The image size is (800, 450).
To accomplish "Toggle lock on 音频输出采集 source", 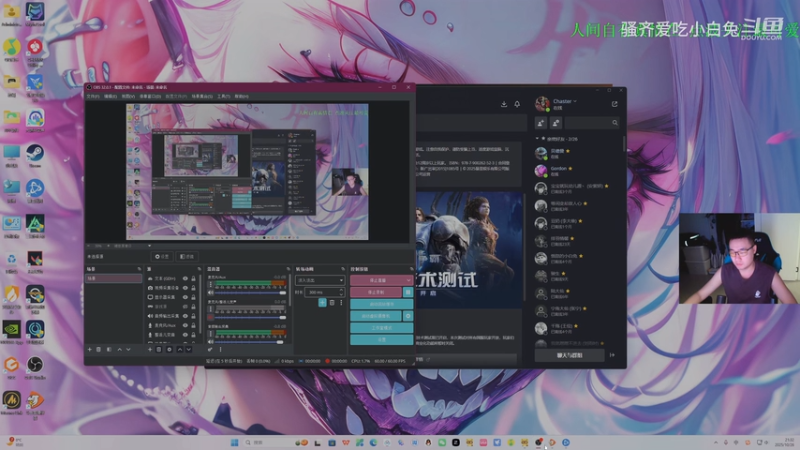I will click(x=193, y=316).
